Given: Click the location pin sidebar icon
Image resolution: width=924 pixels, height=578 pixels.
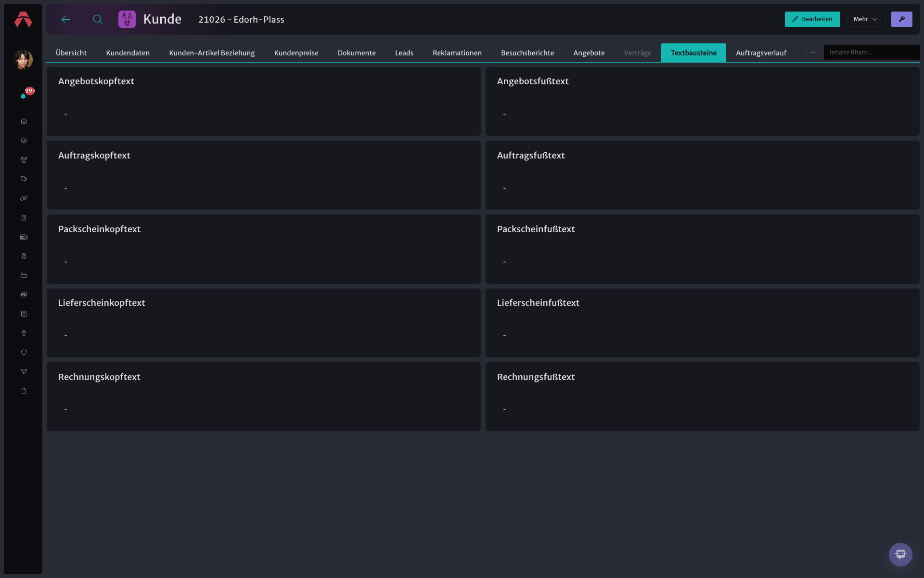Looking at the screenshot, I should pyautogui.click(x=24, y=333).
